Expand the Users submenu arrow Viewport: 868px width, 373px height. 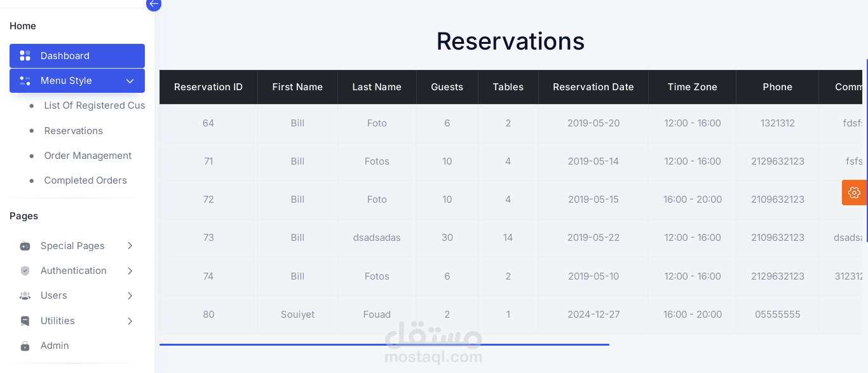130,295
